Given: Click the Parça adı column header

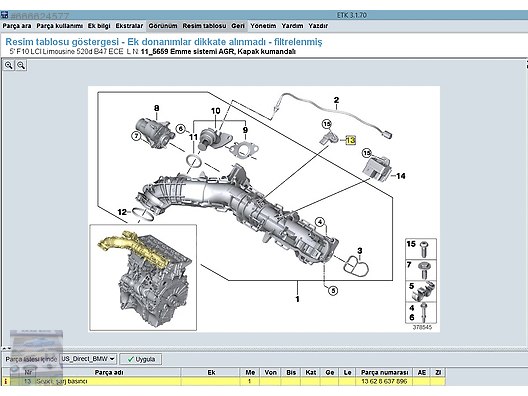Looking at the screenshot, I should click(x=109, y=372).
